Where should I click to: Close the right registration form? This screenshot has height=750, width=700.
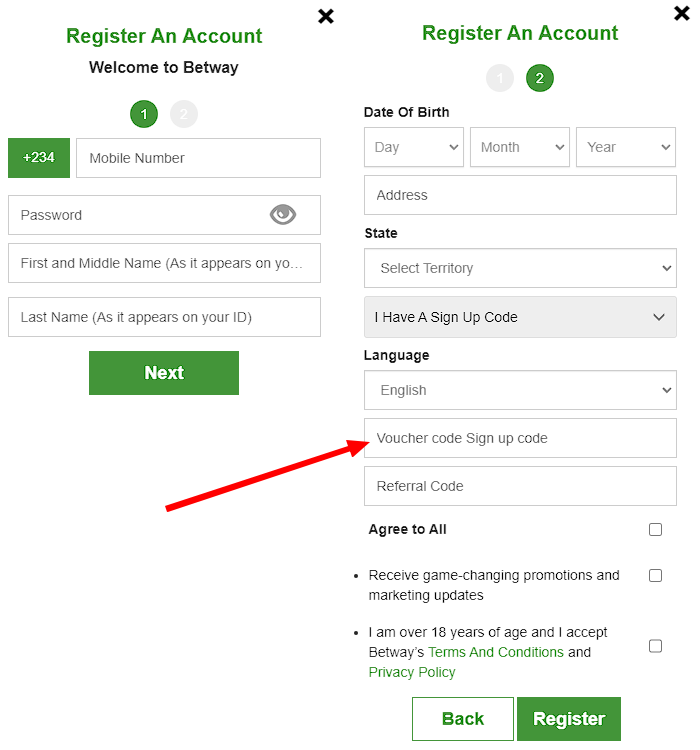pos(682,14)
